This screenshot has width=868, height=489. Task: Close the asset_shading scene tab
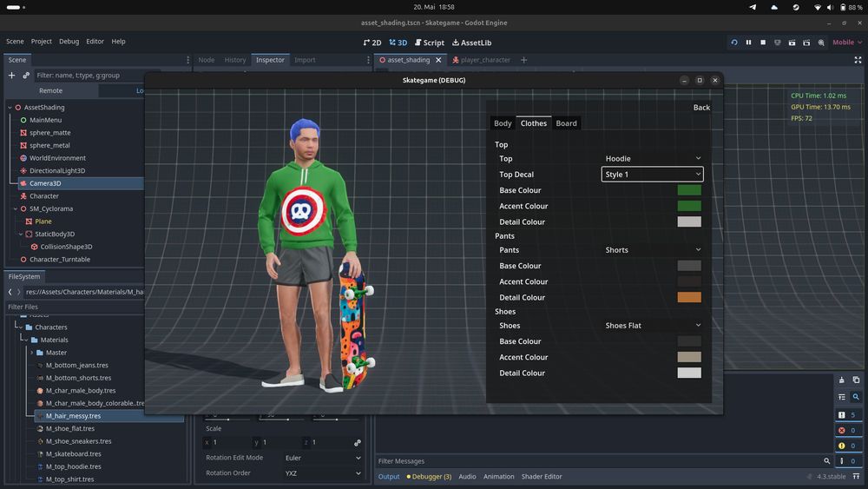coord(438,60)
